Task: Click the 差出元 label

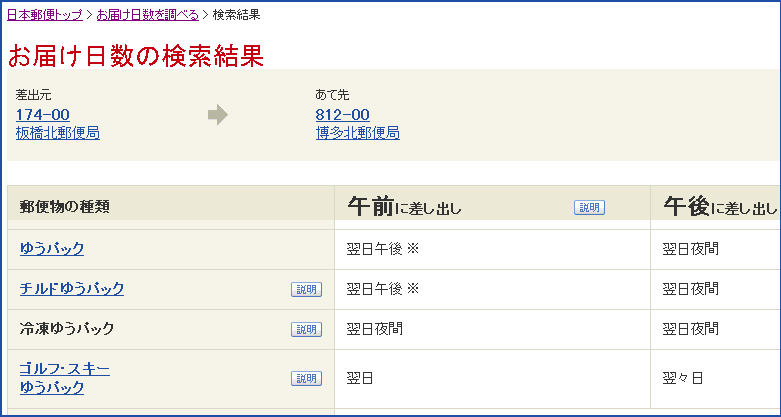Action: tap(33, 95)
